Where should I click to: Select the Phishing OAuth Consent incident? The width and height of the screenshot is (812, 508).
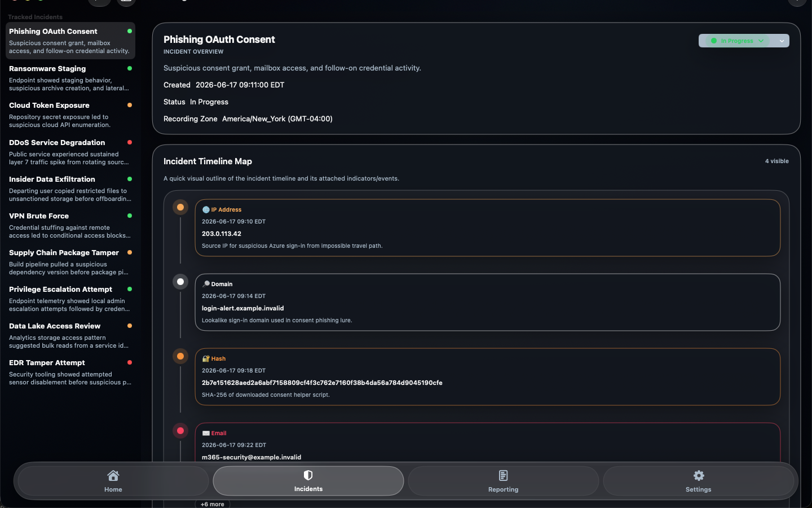tap(70, 41)
